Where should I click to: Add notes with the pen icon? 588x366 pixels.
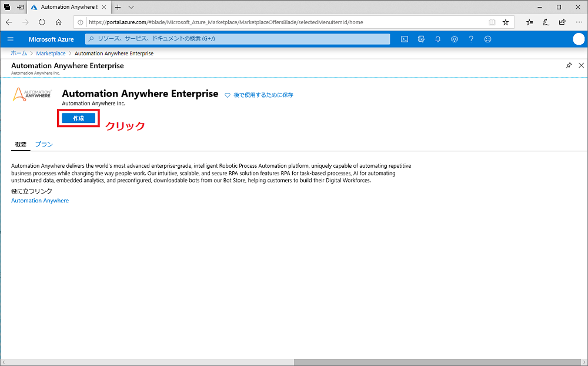click(546, 22)
